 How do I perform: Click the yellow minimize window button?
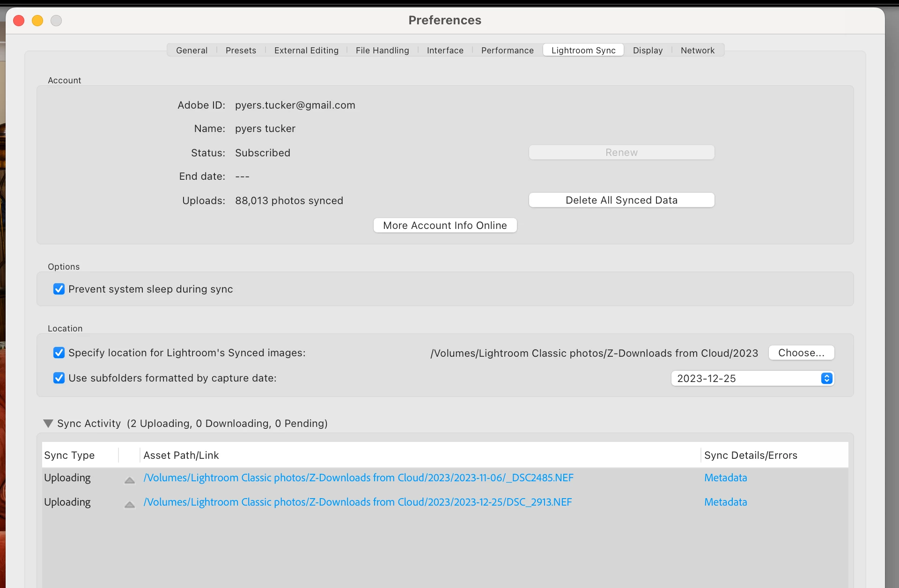[37, 21]
